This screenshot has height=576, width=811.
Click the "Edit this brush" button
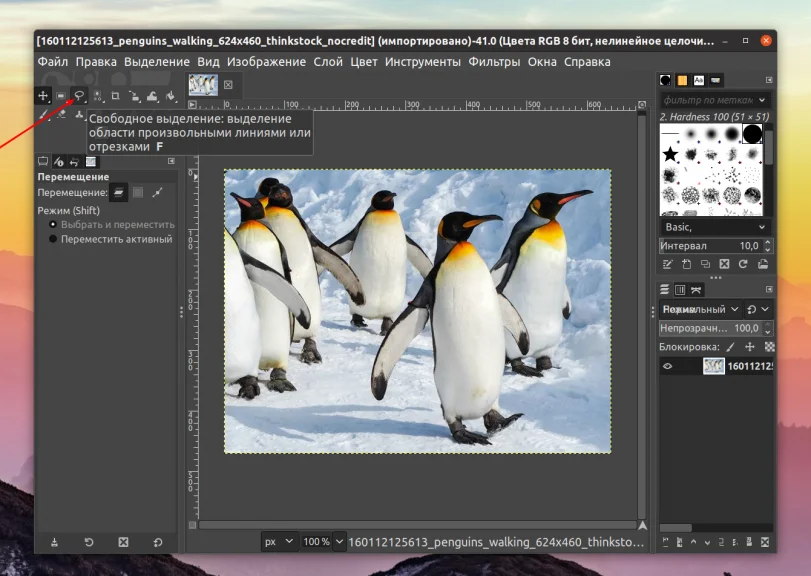click(668, 264)
